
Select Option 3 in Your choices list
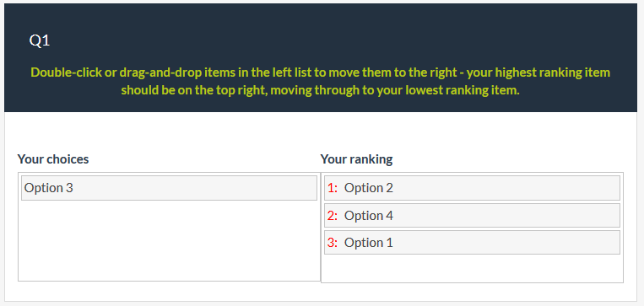(169, 188)
